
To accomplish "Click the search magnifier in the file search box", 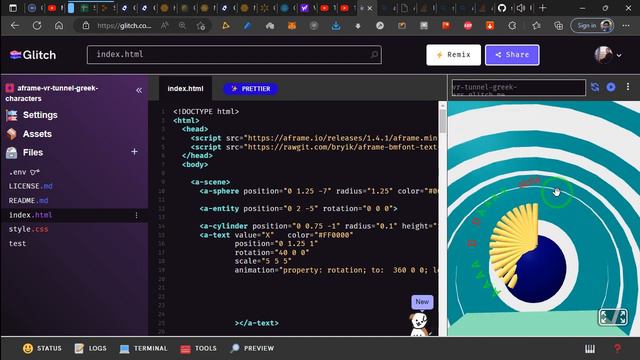I will 374,54.
